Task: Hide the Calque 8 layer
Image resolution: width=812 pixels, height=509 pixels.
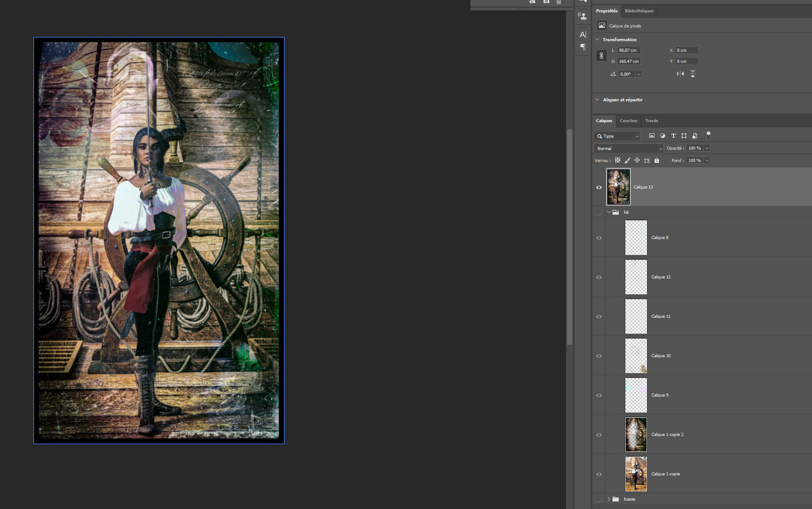Action: [599, 238]
